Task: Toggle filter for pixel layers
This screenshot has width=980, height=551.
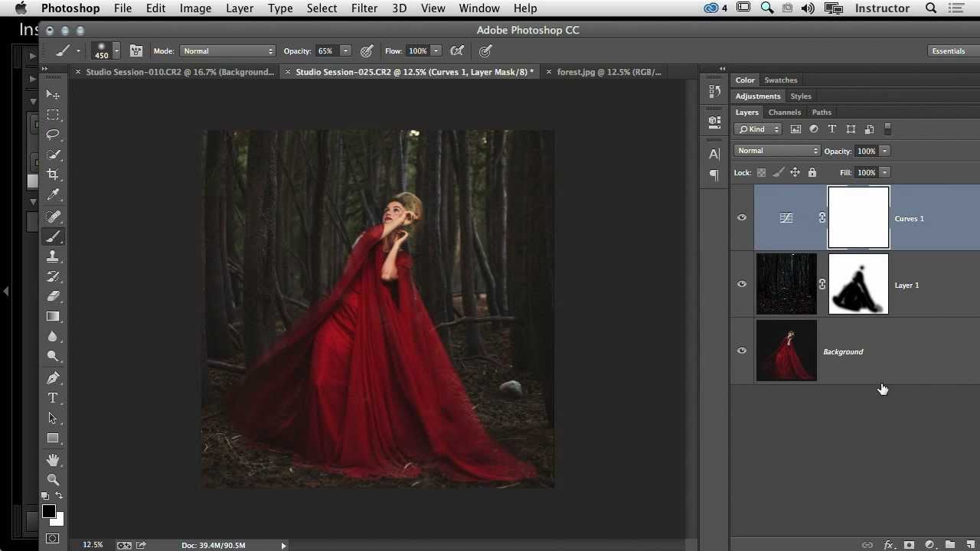Action: tap(795, 129)
